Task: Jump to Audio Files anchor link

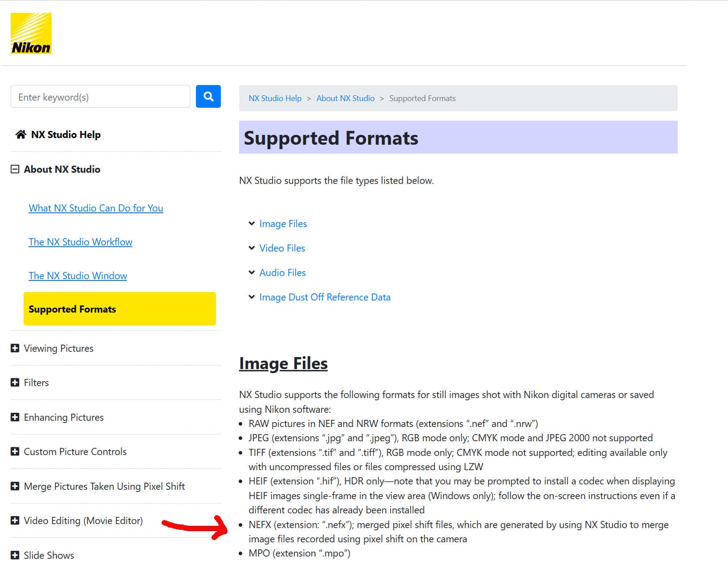Action: (282, 272)
